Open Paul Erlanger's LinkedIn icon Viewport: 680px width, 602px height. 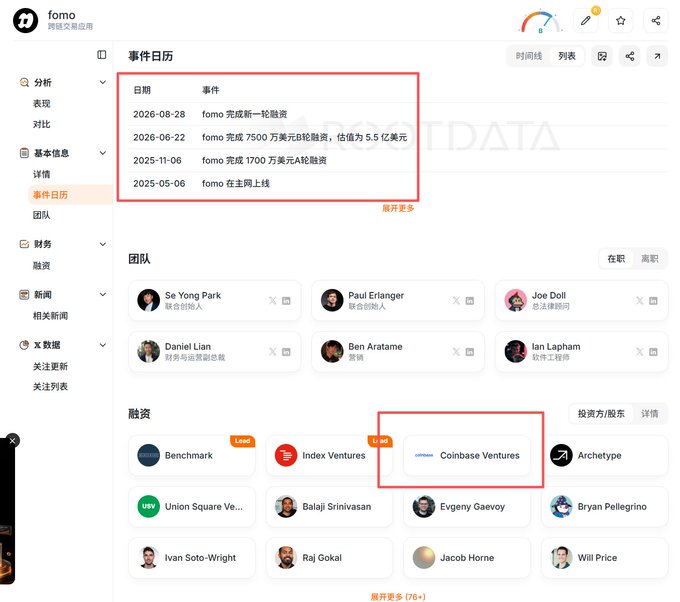(470, 301)
